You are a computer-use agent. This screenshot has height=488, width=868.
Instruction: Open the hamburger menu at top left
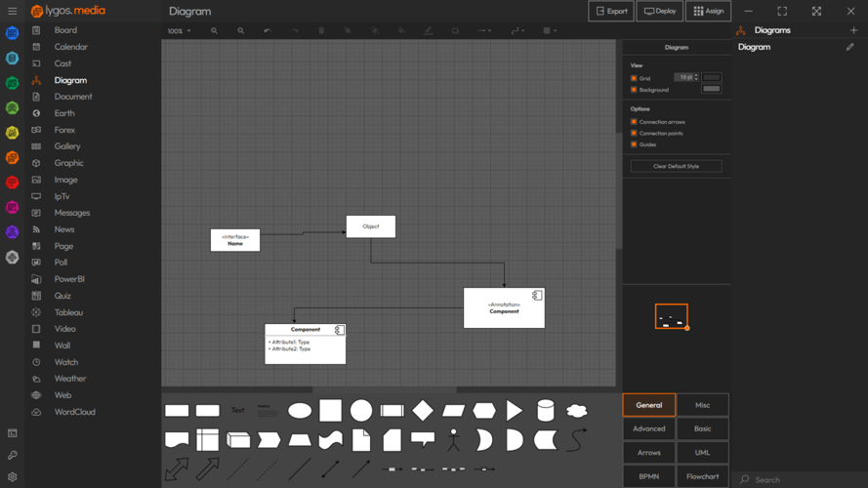coord(12,11)
